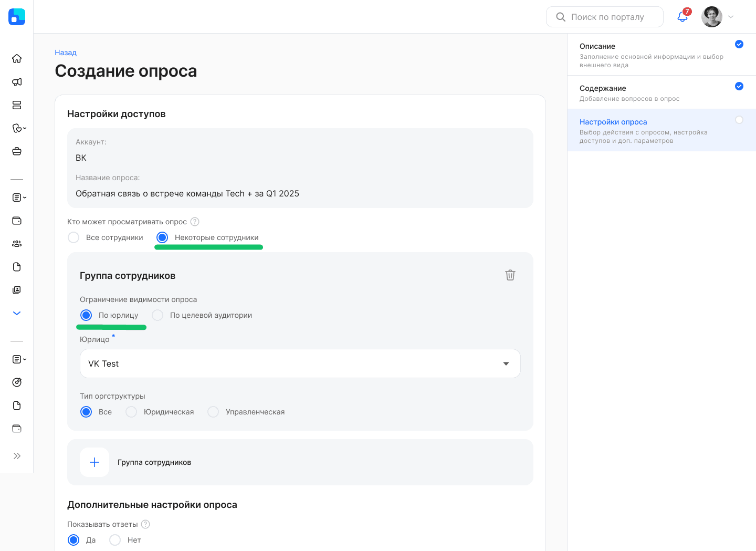Open 'Настройки опроса' step
The image size is (756, 551).
661,130
